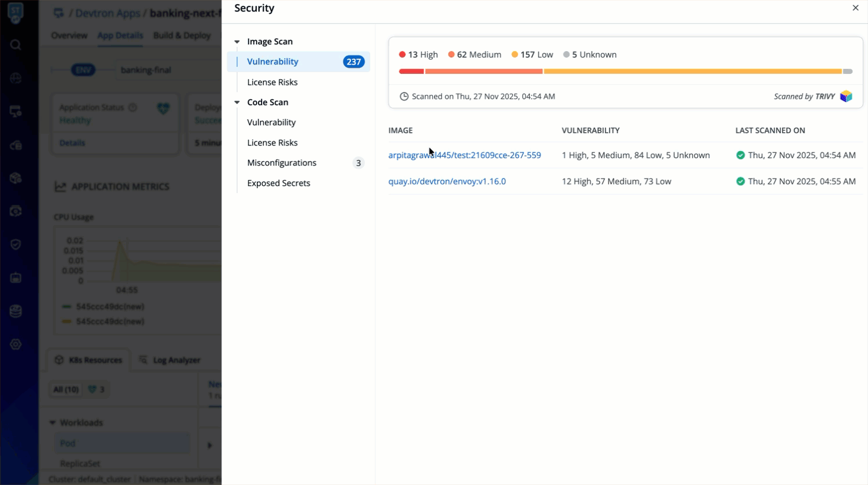The height and width of the screenshot is (485, 868).
Task: Click the search icon in left sidebar
Action: pos(16,45)
